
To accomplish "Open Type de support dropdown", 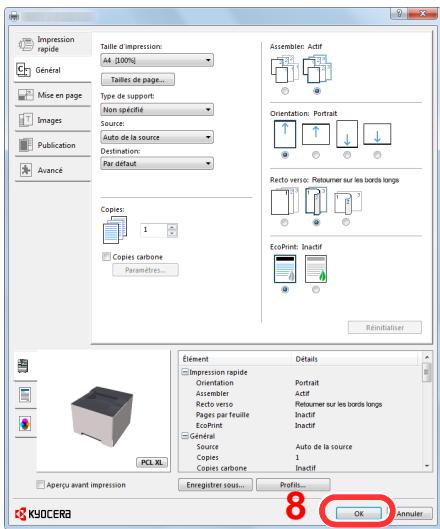I will (x=157, y=110).
